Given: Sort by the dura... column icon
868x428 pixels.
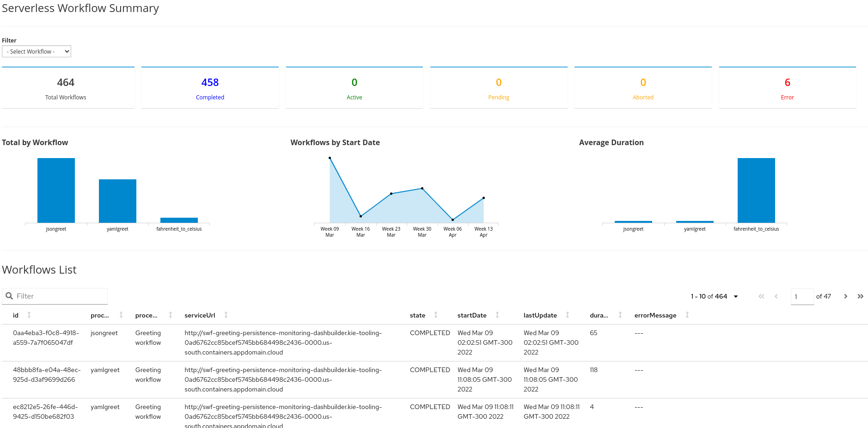Looking at the screenshot, I should click(x=620, y=315).
